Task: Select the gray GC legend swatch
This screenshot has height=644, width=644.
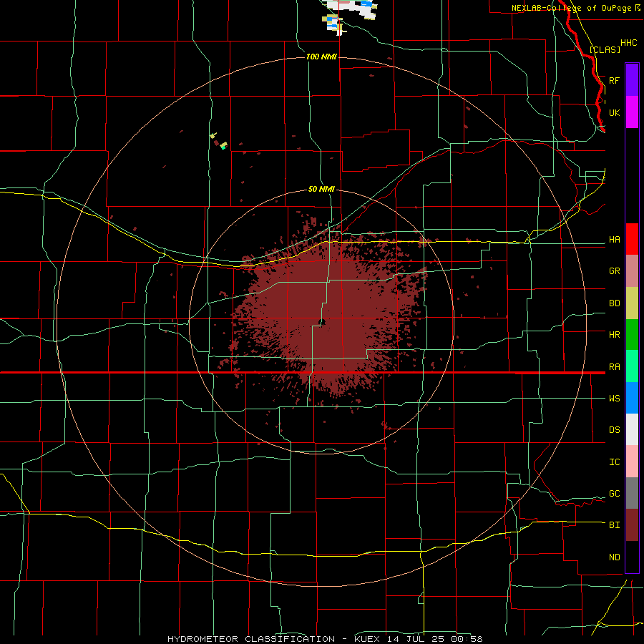Action: click(x=632, y=493)
